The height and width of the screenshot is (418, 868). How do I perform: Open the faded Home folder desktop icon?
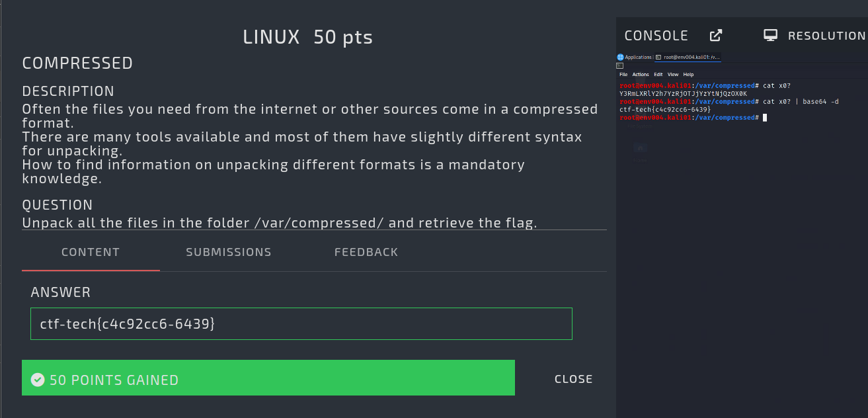[x=640, y=149]
